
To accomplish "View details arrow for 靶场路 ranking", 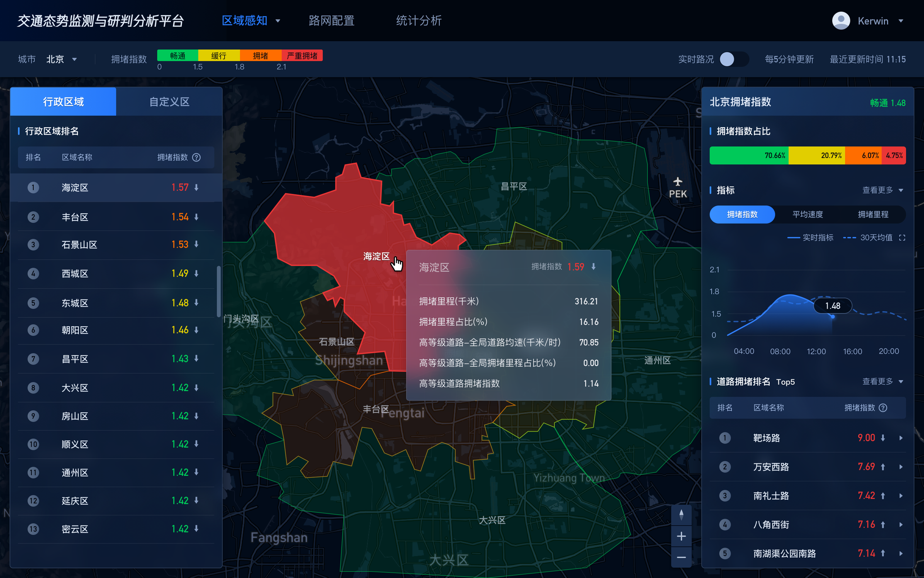I will [900, 438].
